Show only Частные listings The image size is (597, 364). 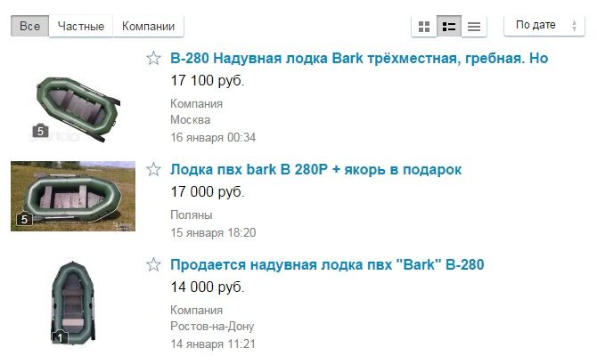(81, 26)
